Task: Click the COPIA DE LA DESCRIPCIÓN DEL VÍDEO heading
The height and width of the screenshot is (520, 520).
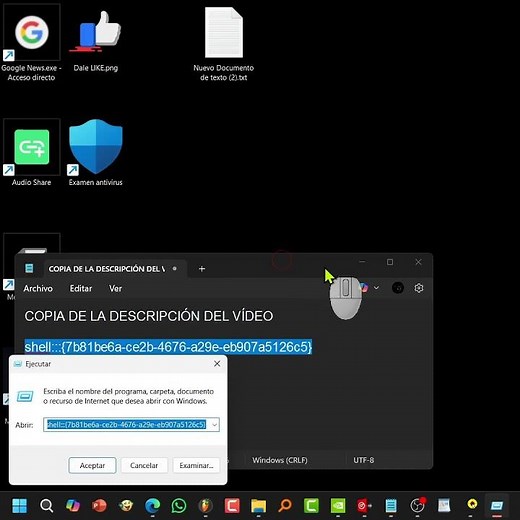Action: [149, 316]
